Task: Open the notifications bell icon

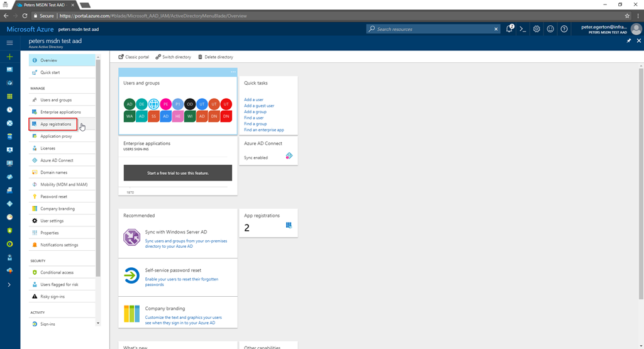Action: click(510, 29)
